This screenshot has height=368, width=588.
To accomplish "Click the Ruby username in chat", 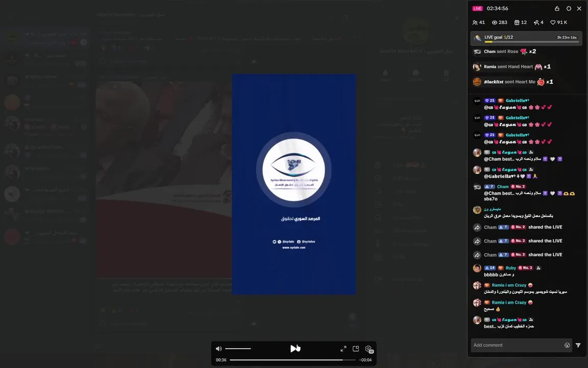I will tap(511, 268).
